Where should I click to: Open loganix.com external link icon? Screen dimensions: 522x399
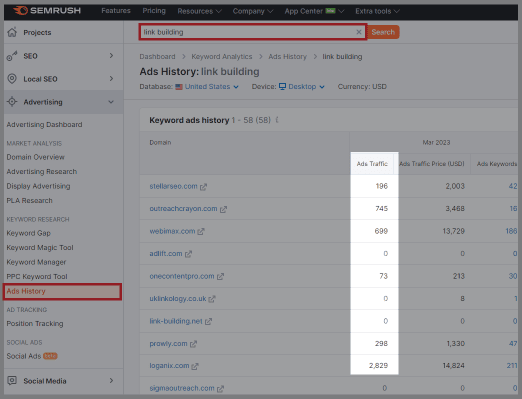point(195,366)
